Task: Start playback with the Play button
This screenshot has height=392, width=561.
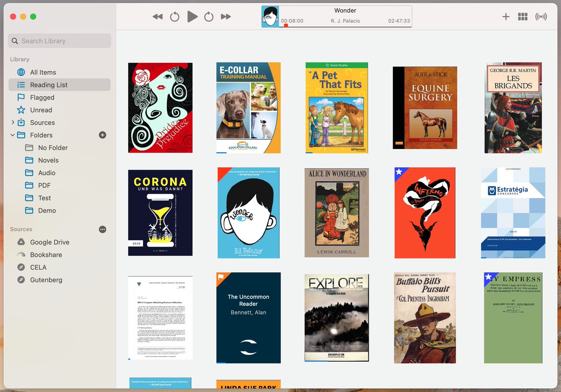Action: [192, 17]
